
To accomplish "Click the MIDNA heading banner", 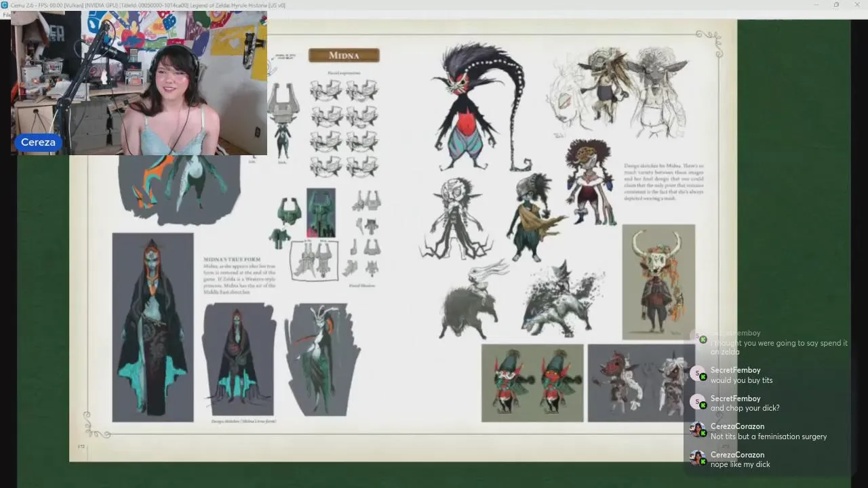I will click(x=344, y=55).
